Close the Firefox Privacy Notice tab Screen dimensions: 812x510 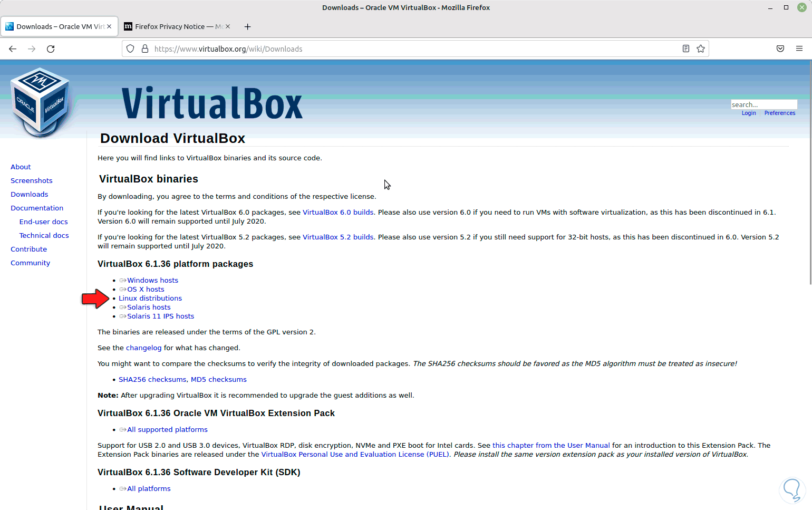228,26
